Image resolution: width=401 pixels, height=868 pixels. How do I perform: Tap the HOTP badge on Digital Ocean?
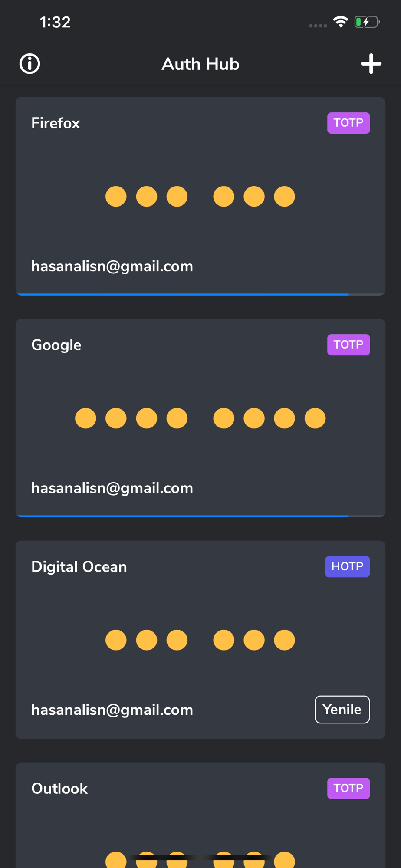(347, 566)
